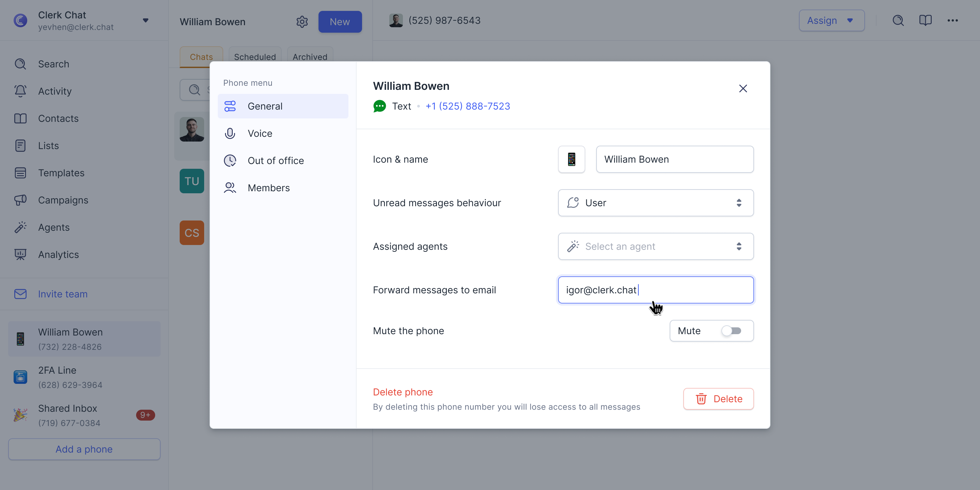The image size is (980, 490).
Task: Click the chat list search icon behind dialog
Action: coord(194,90)
